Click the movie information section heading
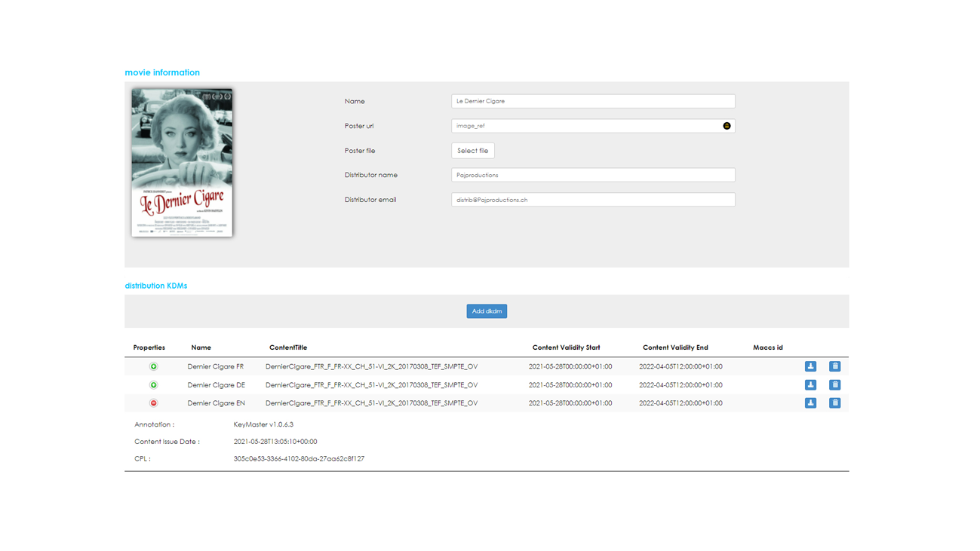Screen dimensions: 980x551 click(x=162, y=72)
